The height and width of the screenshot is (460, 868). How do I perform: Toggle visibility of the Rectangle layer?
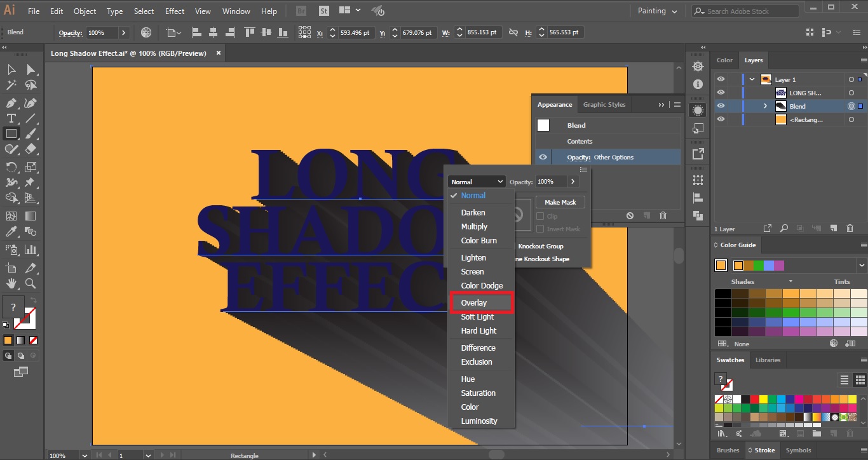pyautogui.click(x=721, y=119)
